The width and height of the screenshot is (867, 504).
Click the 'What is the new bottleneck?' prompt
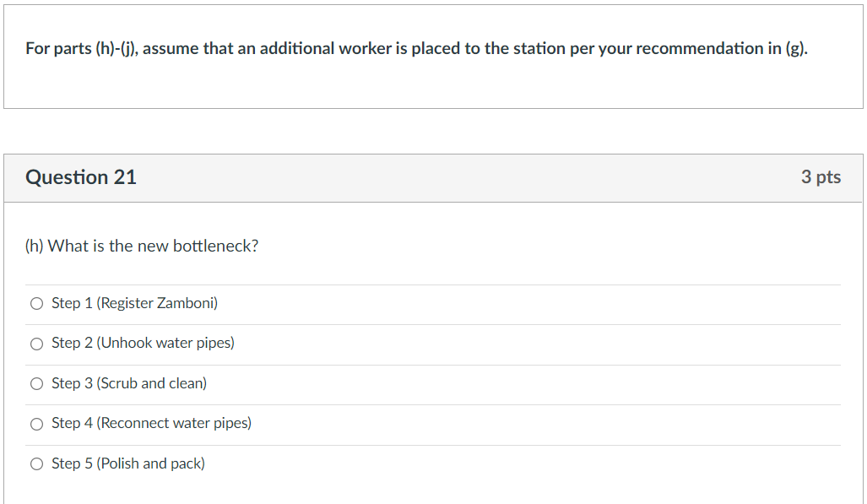[153, 247]
